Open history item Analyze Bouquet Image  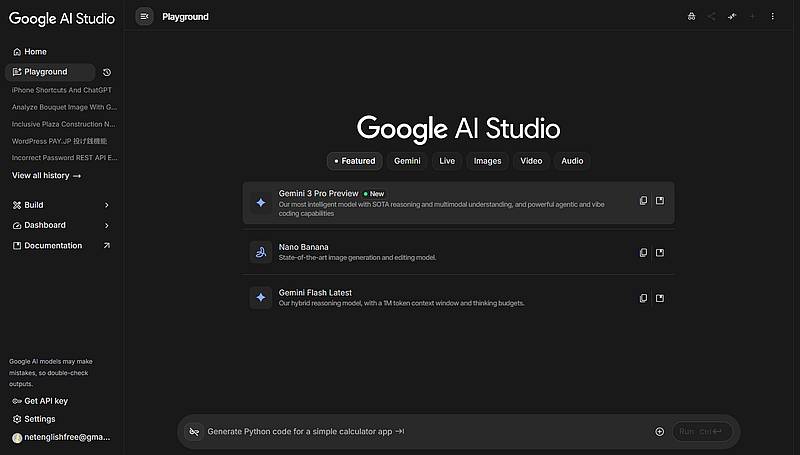(64, 107)
